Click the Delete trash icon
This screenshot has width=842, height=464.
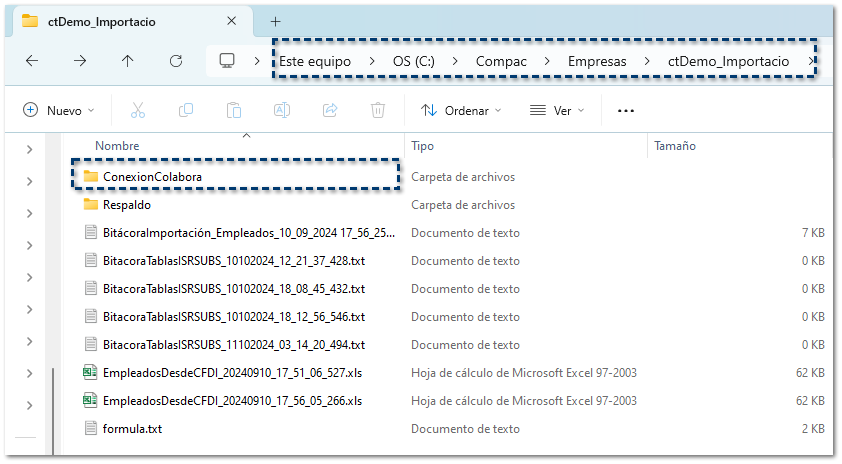[378, 111]
